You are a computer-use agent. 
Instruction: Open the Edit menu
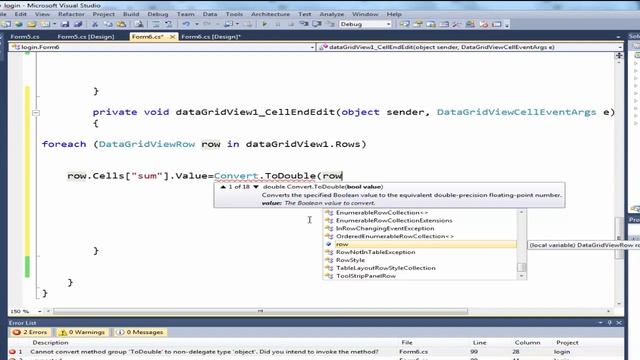20,14
